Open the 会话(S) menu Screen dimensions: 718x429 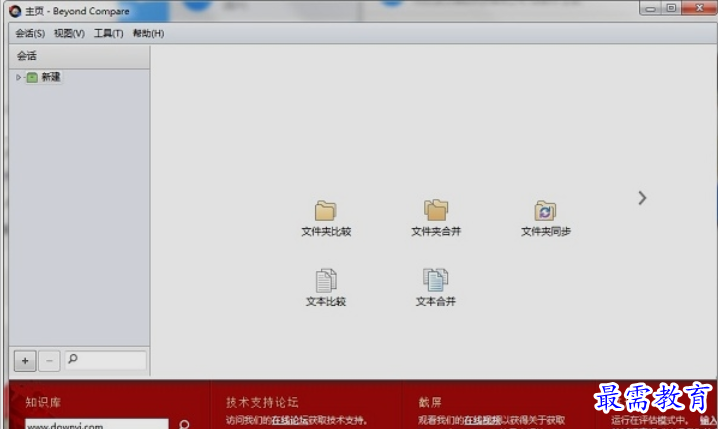(30, 33)
